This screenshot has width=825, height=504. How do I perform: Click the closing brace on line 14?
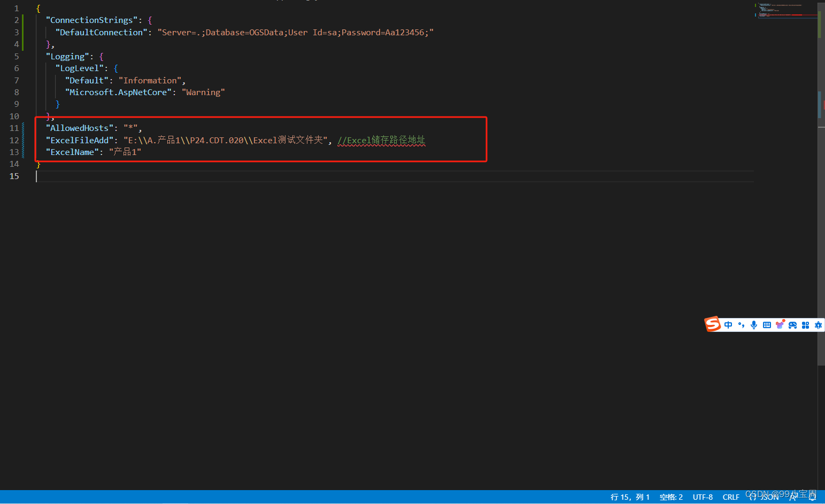click(38, 164)
